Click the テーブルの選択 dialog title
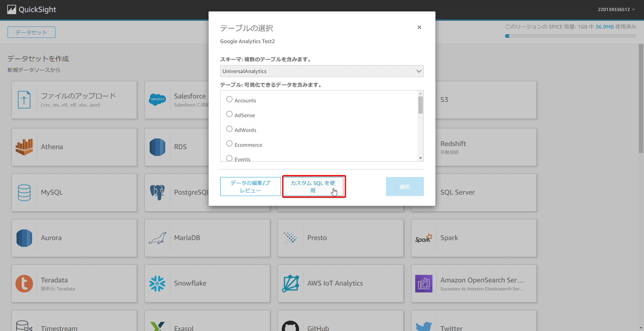The height and width of the screenshot is (331, 644). point(247,28)
